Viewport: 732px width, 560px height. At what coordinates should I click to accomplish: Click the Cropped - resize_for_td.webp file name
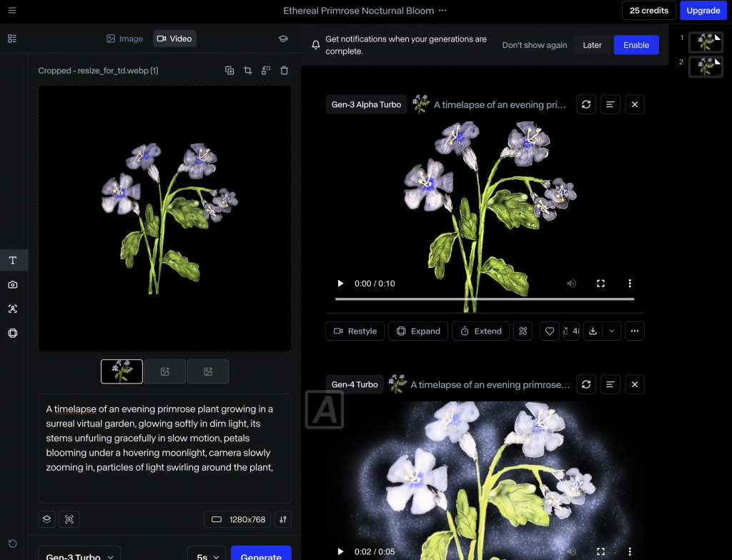pyautogui.click(x=98, y=71)
